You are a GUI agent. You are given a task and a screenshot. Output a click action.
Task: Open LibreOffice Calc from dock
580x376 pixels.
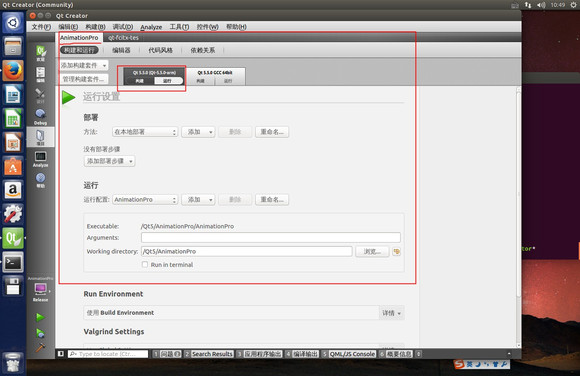click(x=13, y=118)
